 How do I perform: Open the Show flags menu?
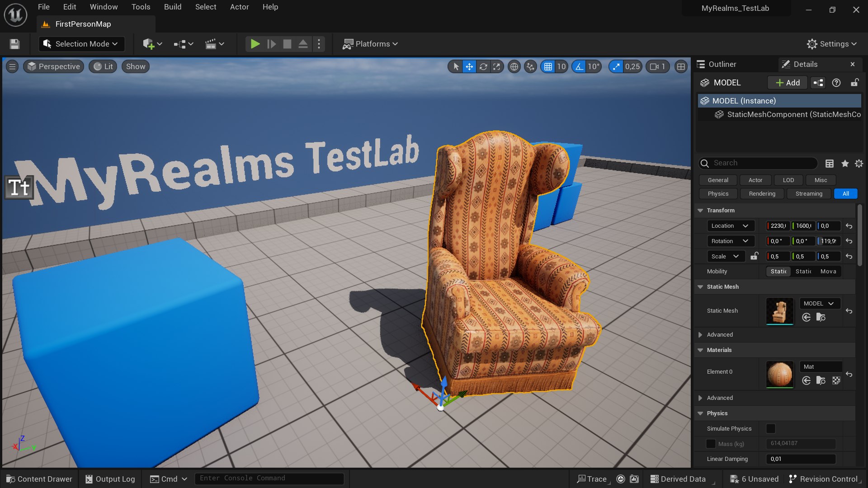click(x=136, y=66)
